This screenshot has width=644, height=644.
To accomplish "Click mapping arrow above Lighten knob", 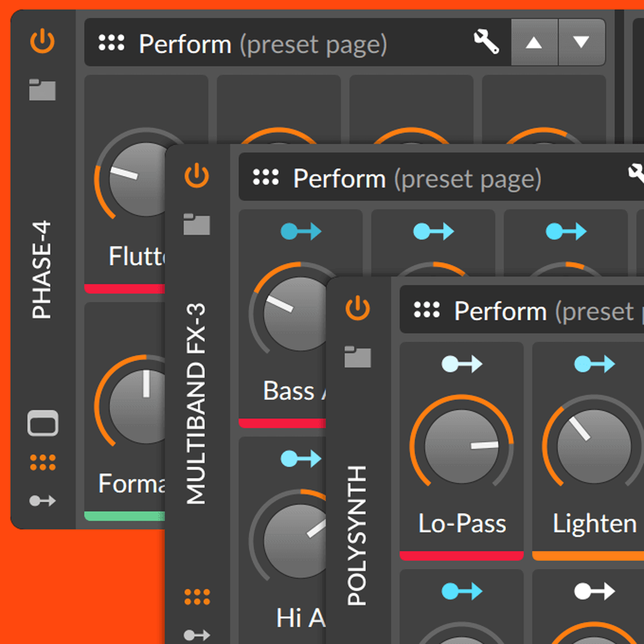I will [x=595, y=364].
